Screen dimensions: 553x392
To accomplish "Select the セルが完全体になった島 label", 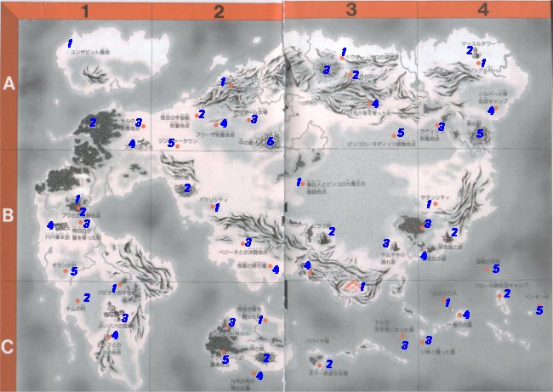I will point(394,326).
